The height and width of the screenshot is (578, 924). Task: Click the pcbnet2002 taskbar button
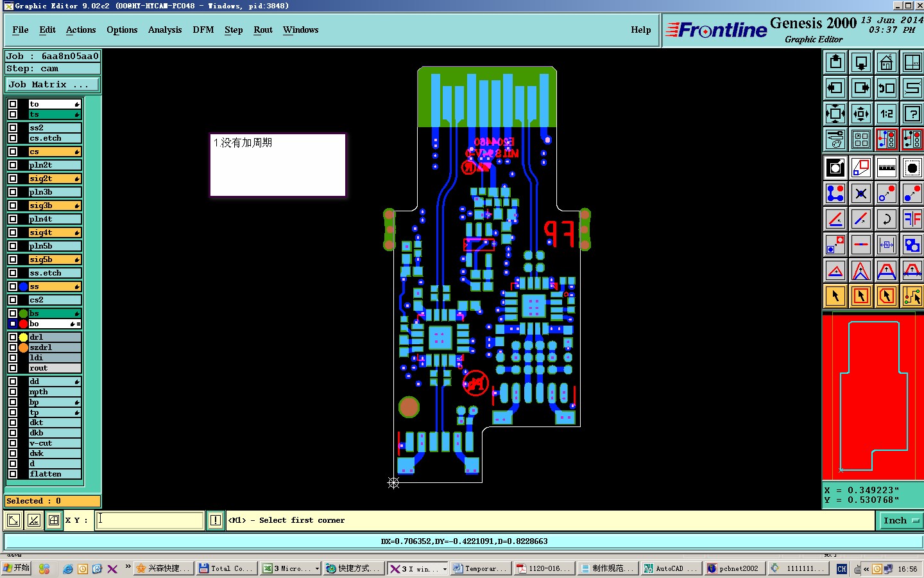(x=734, y=568)
